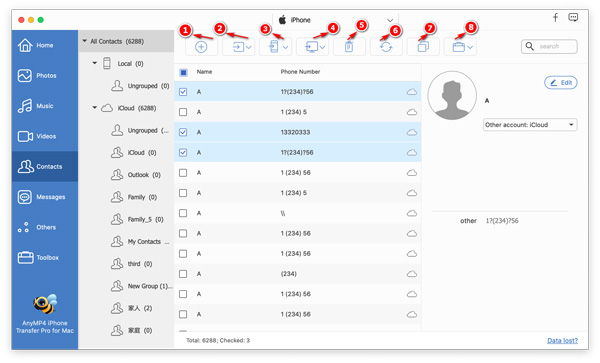Select Ungrouped (0) under Local

140,86
